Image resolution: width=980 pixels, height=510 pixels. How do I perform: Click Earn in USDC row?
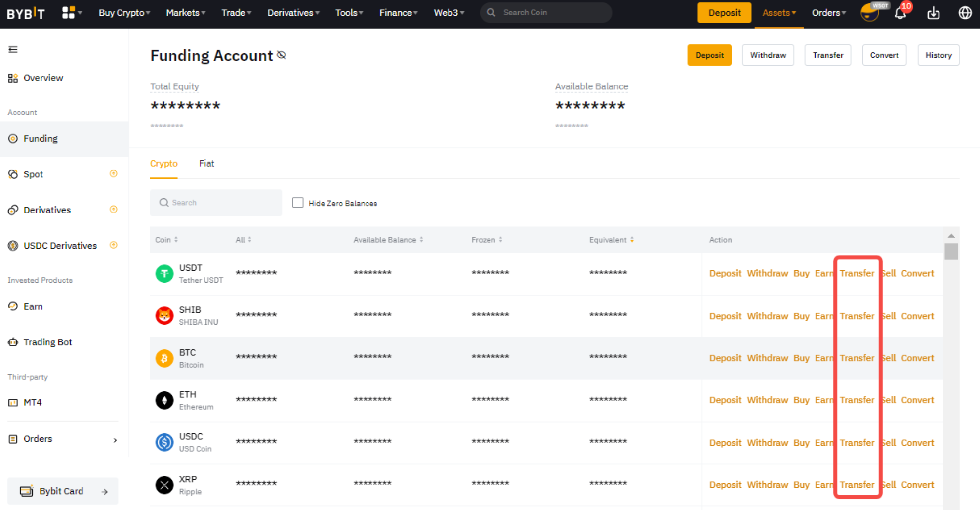pos(823,443)
